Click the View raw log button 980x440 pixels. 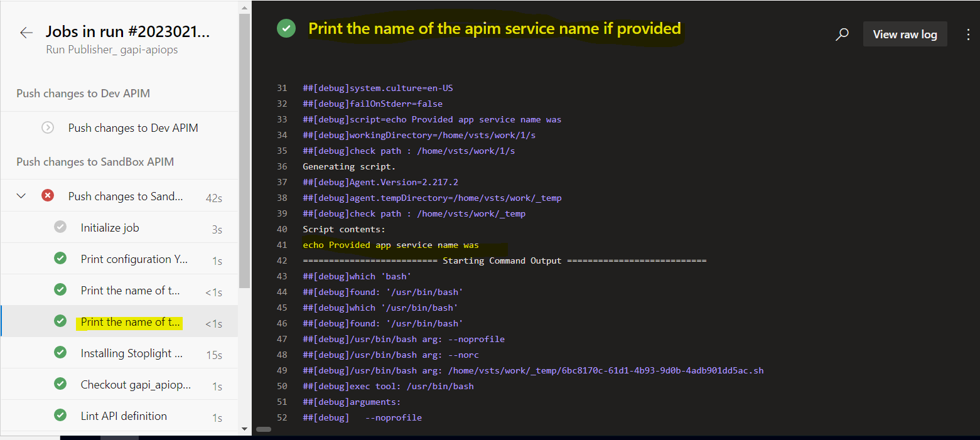tap(905, 34)
